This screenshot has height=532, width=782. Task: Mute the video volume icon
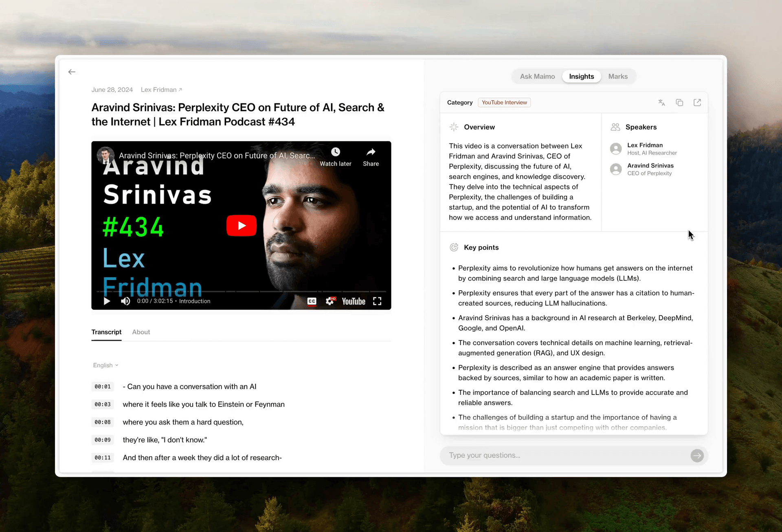pyautogui.click(x=125, y=301)
